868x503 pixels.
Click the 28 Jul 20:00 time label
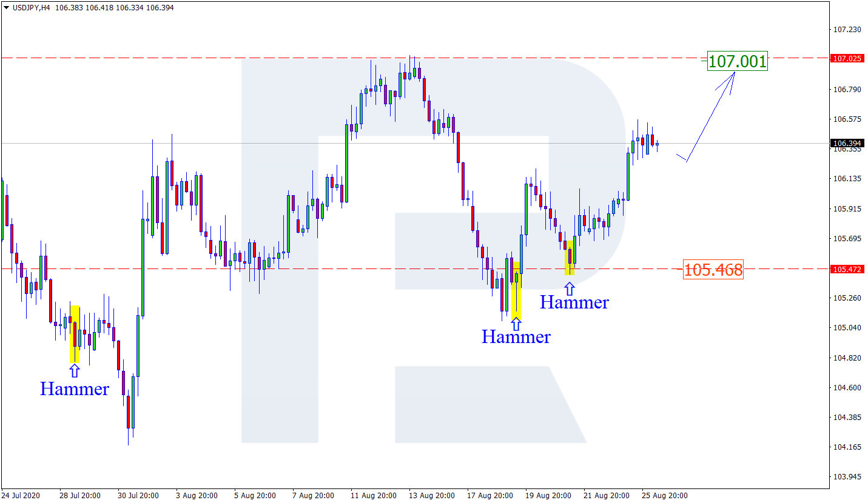[x=80, y=496]
